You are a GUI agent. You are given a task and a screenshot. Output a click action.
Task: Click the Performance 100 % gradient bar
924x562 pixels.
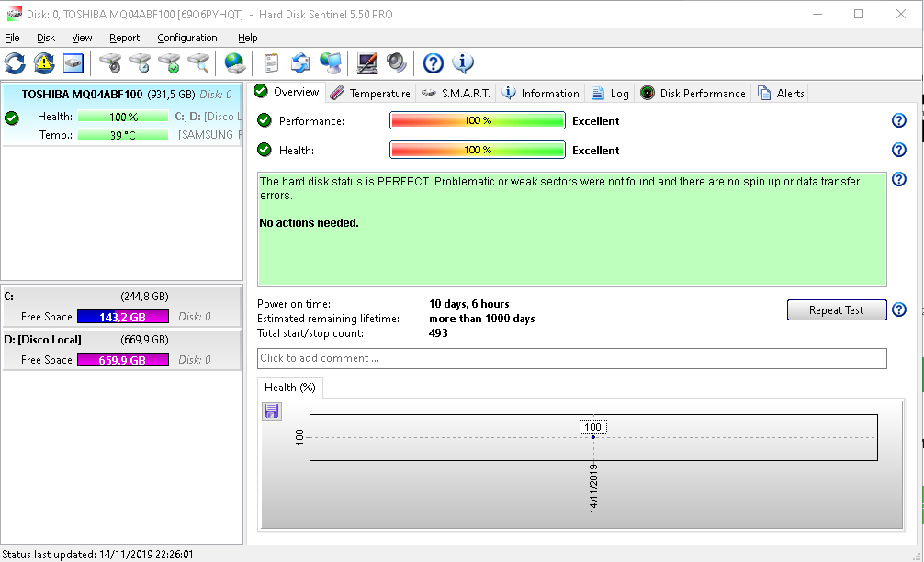click(478, 121)
